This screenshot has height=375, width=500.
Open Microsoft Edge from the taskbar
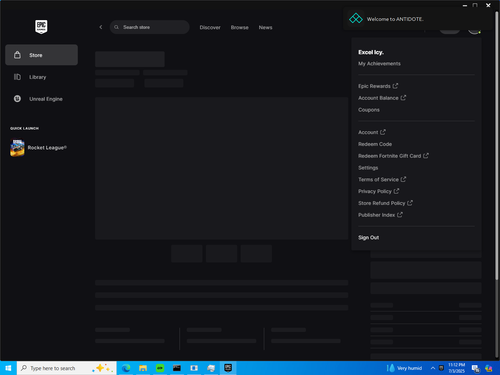[x=126, y=368]
